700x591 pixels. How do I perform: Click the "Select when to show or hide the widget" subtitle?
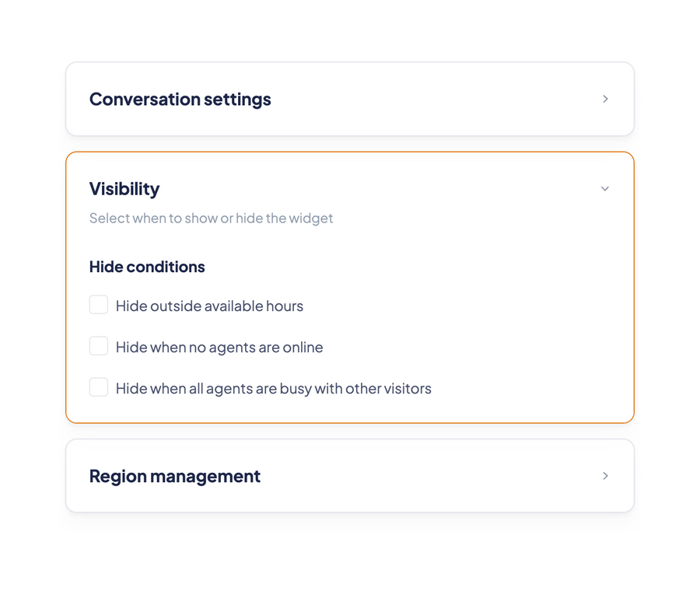click(x=211, y=219)
